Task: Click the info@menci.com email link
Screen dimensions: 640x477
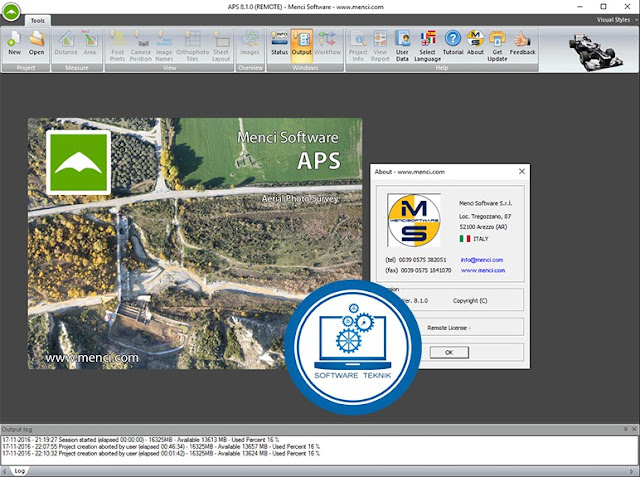Action: pyautogui.click(x=482, y=260)
